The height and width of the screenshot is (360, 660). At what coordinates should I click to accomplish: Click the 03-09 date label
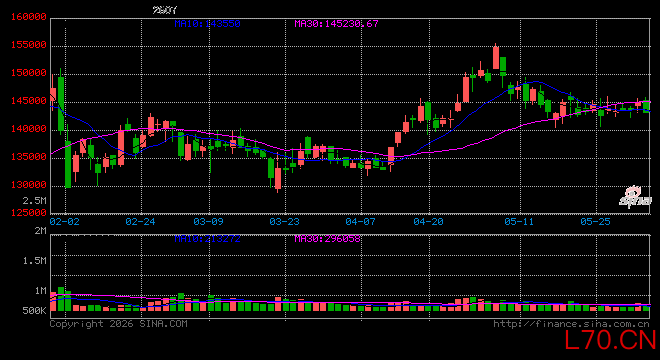pyautogui.click(x=208, y=221)
